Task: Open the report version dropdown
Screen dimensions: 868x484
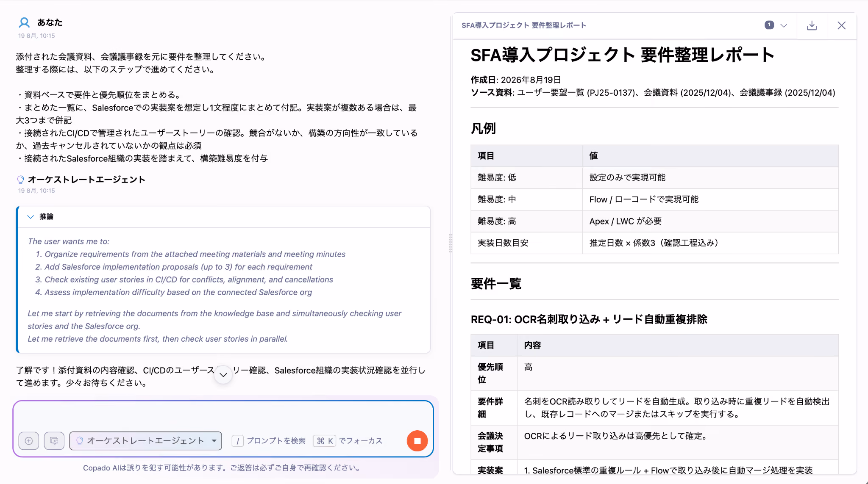Action: pyautogui.click(x=776, y=25)
